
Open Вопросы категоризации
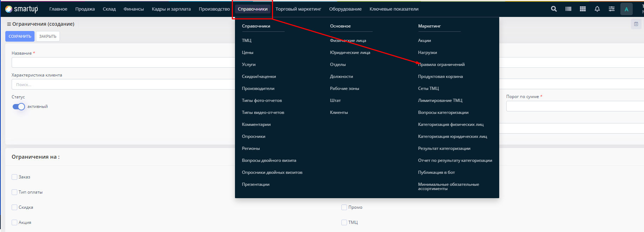coord(443,112)
